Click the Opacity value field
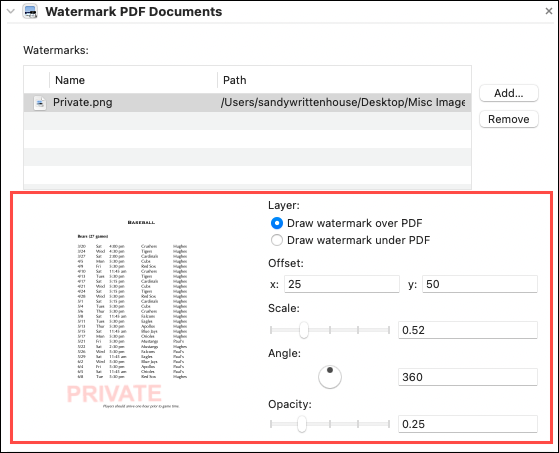The height and width of the screenshot is (453, 559). 467,424
